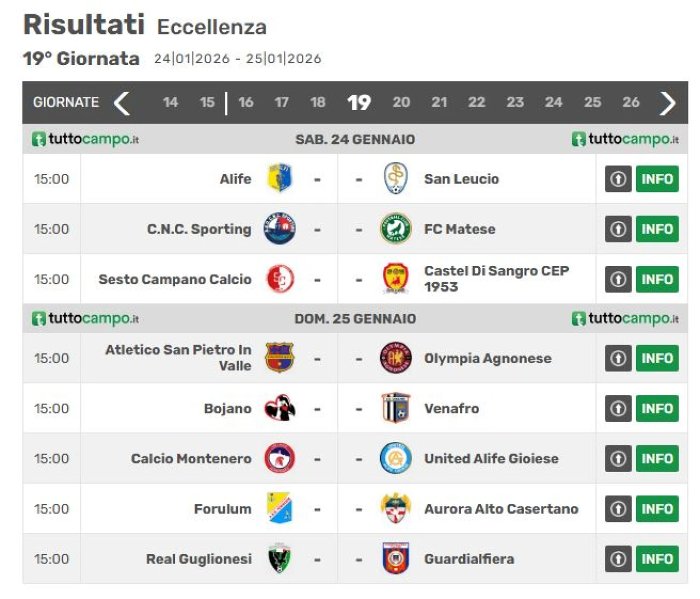The width and height of the screenshot is (700, 599).
Task: Select giornata 20 in the navigation bar
Action: pyautogui.click(x=401, y=102)
